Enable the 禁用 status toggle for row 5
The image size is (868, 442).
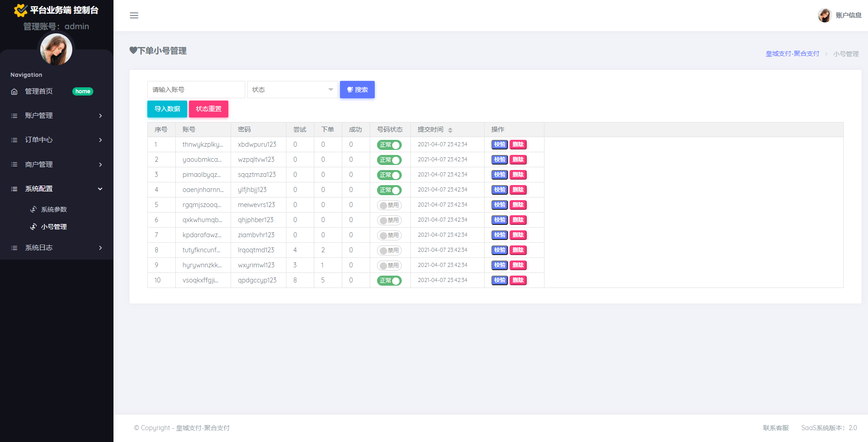(x=389, y=205)
